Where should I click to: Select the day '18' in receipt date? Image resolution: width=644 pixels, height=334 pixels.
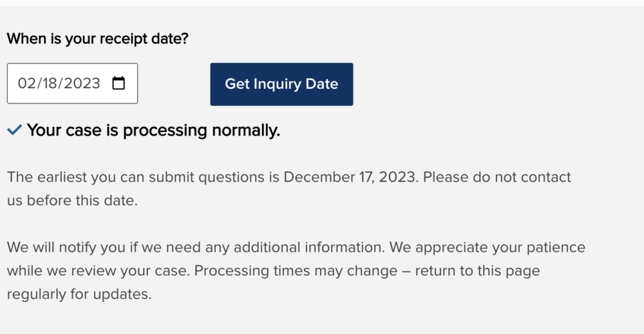click(x=50, y=83)
